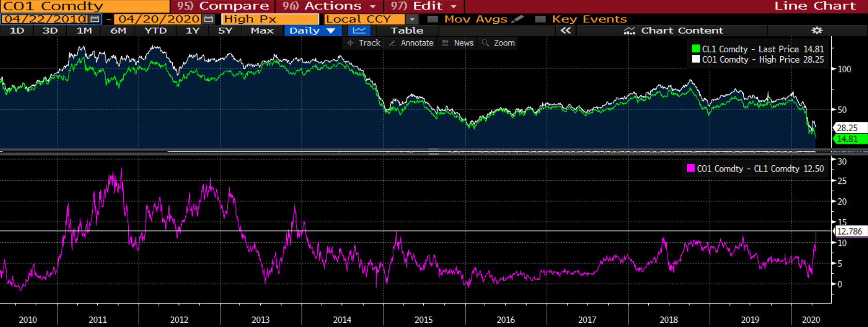Open chart settings gear
The height and width of the screenshot is (327, 868).
tap(817, 30)
